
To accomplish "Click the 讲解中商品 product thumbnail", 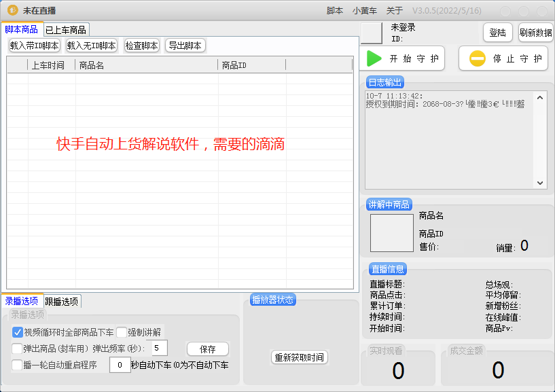I will [x=392, y=232].
